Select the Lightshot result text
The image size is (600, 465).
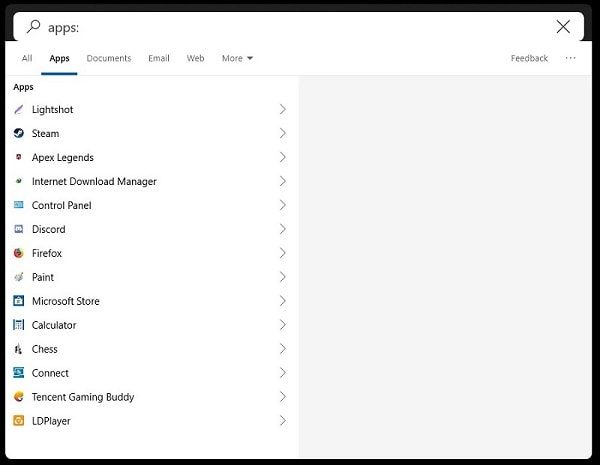tap(52, 110)
